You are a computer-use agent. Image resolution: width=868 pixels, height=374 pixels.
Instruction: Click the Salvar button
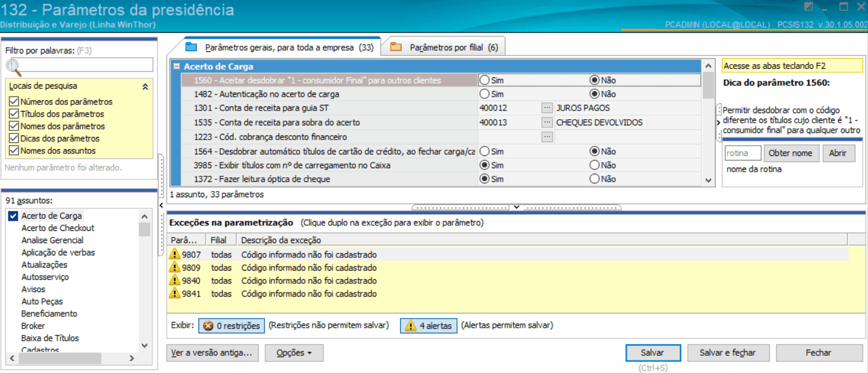coord(653,353)
